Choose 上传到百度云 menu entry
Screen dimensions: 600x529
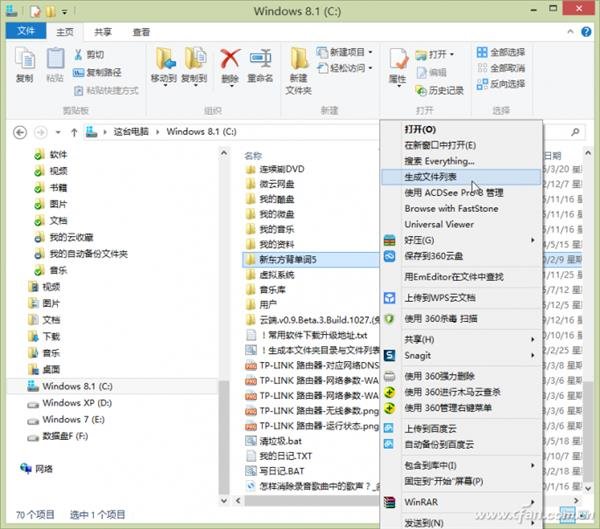tap(461, 429)
